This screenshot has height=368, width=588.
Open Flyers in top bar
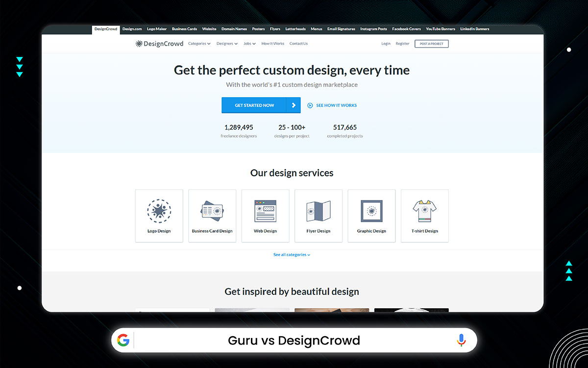[x=275, y=29]
